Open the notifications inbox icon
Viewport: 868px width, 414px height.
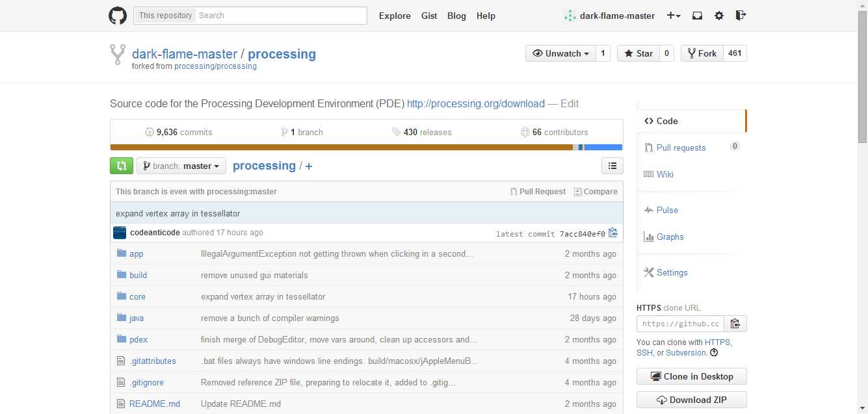[697, 16]
